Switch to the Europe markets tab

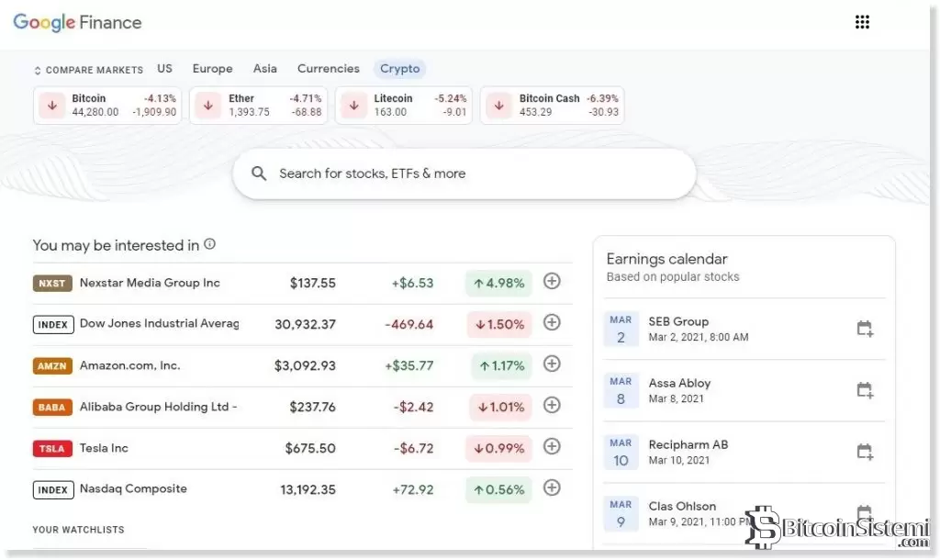click(x=212, y=69)
